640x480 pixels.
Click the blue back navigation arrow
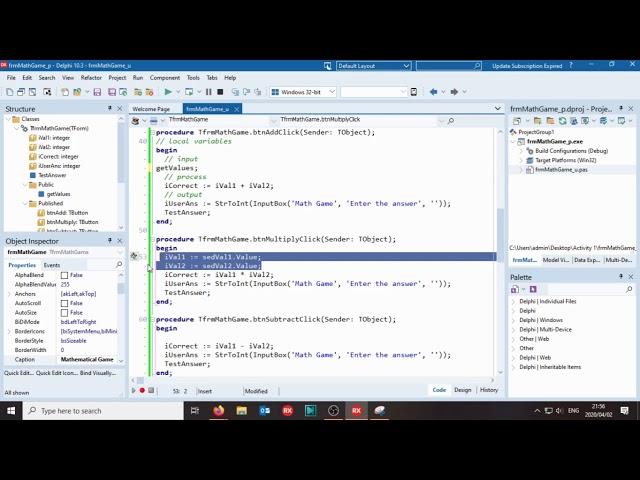(433, 92)
